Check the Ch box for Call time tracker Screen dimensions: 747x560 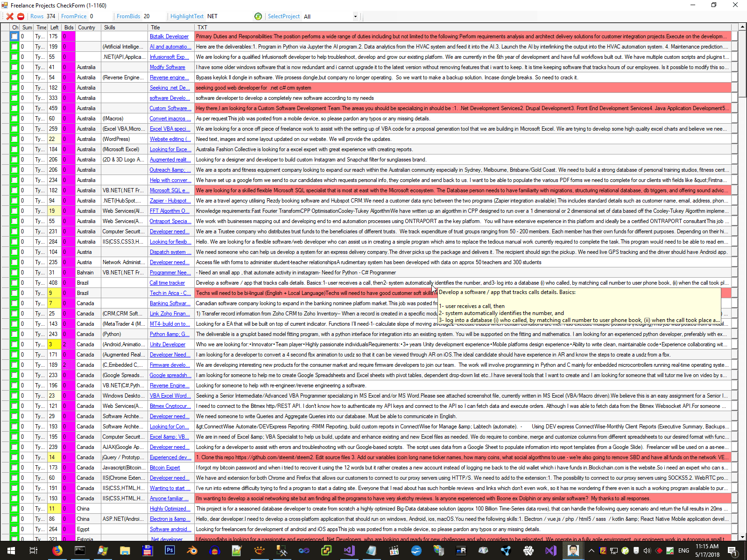click(14, 283)
